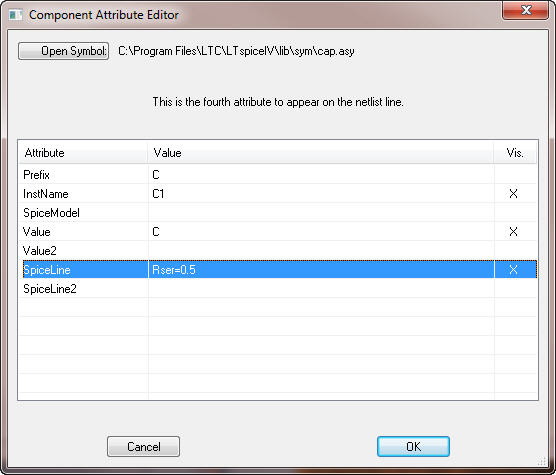Select the Value2 attribute row
This screenshot has width=556, height=475.
click(x=278, y=251)
